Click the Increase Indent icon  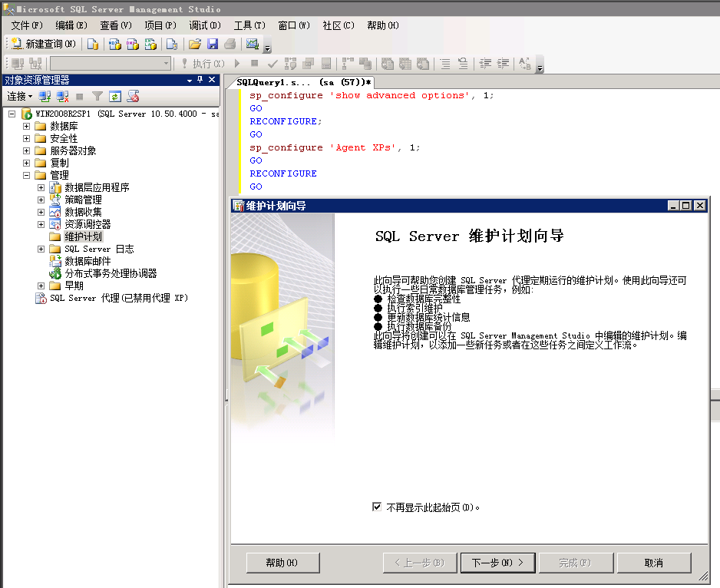coord(504,64)
